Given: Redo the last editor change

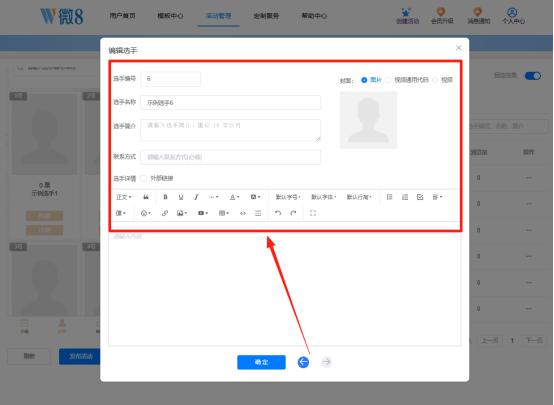Looking at the screenshot, I should tap(293, 213).
